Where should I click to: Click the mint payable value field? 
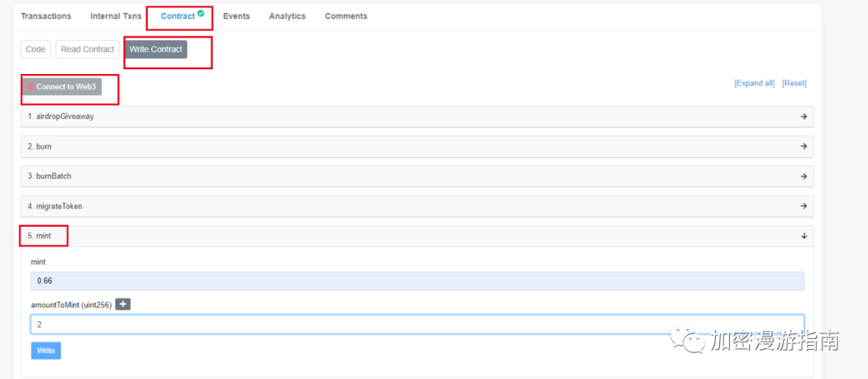coord(416,281)
